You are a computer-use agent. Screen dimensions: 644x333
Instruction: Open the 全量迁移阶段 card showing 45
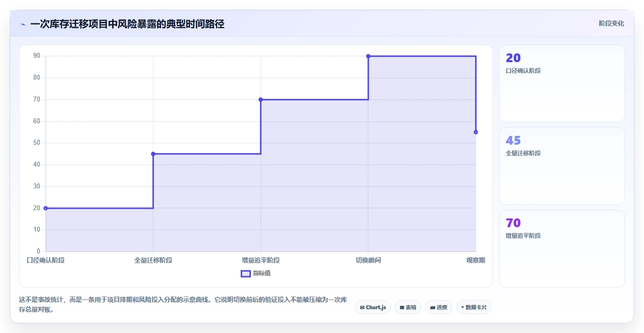561,166
